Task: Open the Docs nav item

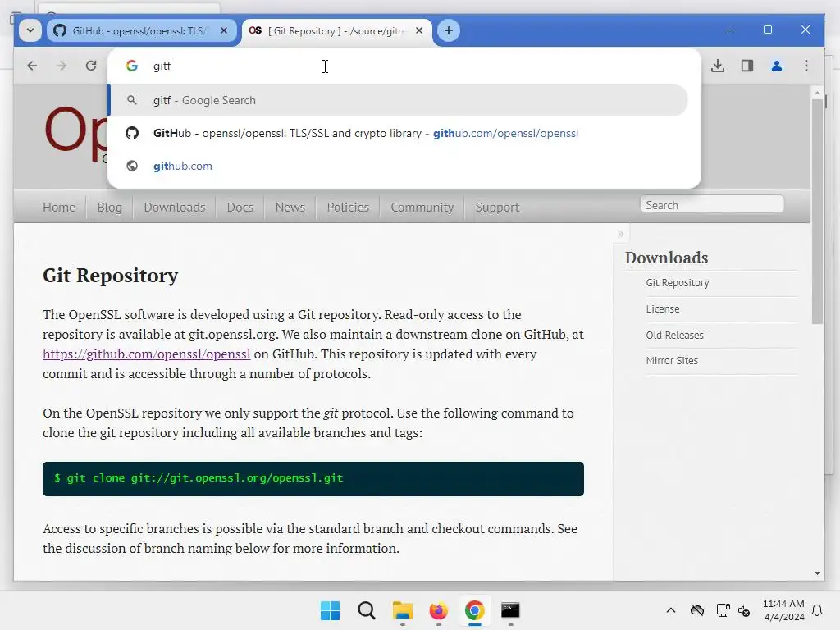Action: click(x=240, y=208)
